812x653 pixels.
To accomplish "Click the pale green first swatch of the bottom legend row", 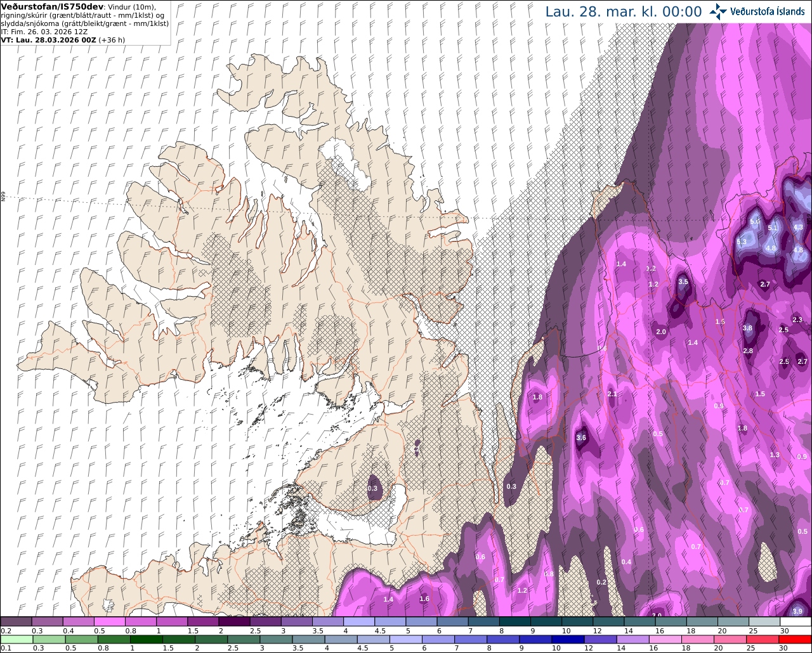I will point(16,639).
